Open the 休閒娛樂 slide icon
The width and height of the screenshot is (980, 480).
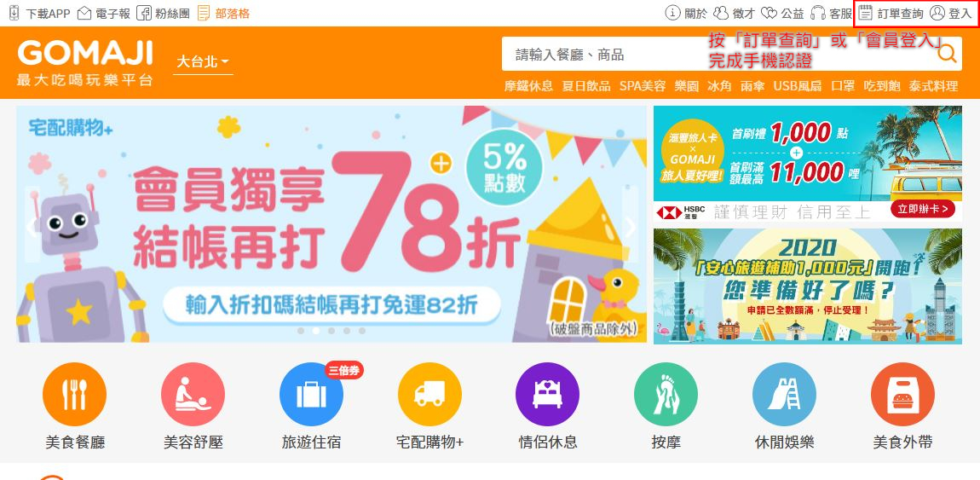pyautogui.click(x=784, y=395)
